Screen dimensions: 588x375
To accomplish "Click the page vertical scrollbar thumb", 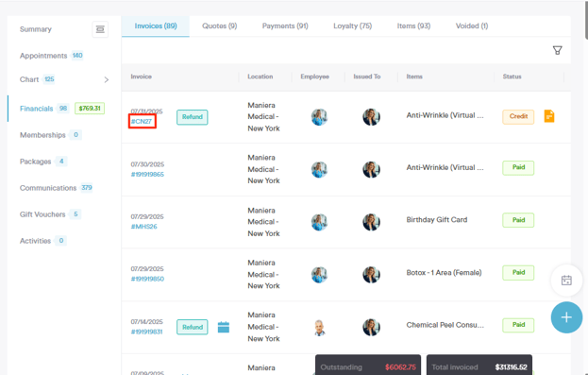I will coord(586,19).
